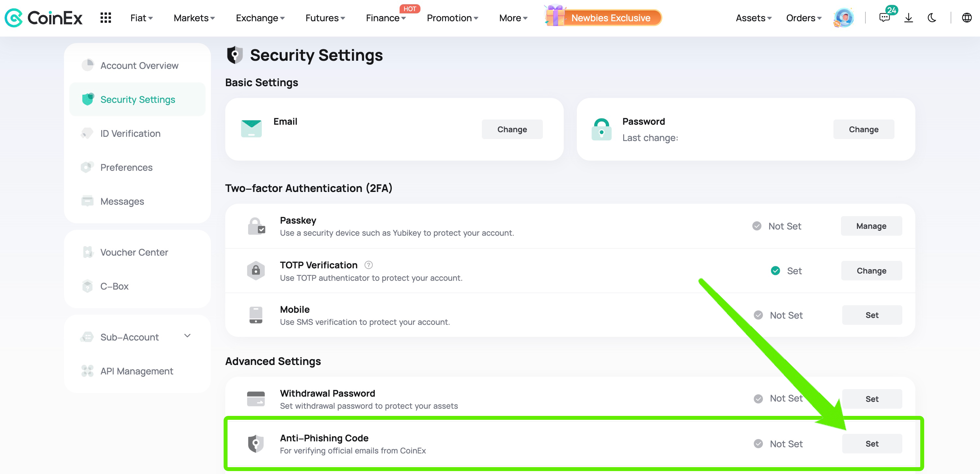Viewport: 980px width, 474px height.
Task: Open the Exchange dropdown menu
Action: [x=260, y=18]
